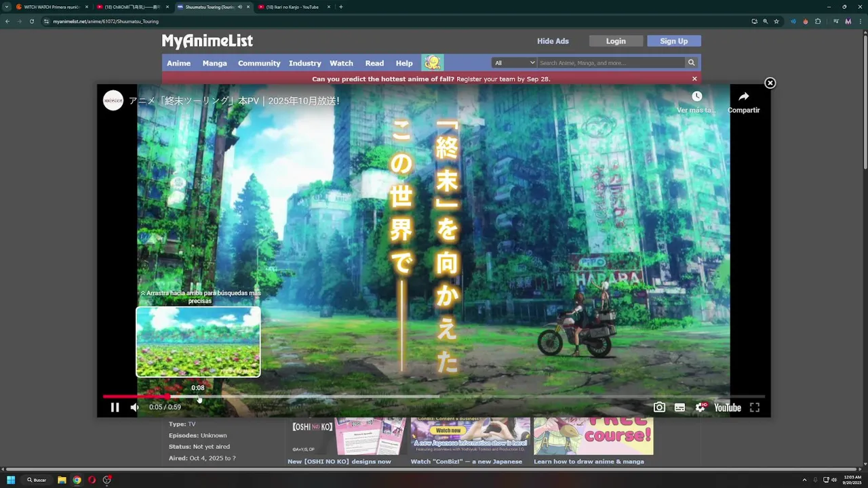Click the Sign Up button
The height and width of the screenshot is (488, 868).
point(674,41)
